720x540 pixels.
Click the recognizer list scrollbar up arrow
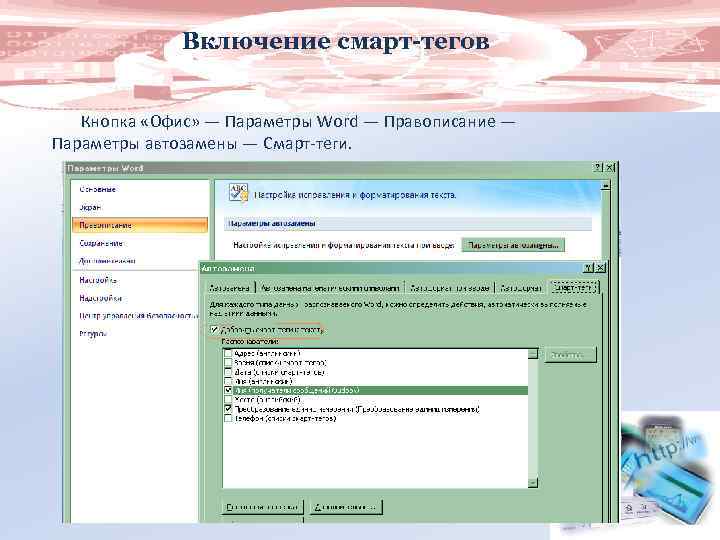(533, 354)
